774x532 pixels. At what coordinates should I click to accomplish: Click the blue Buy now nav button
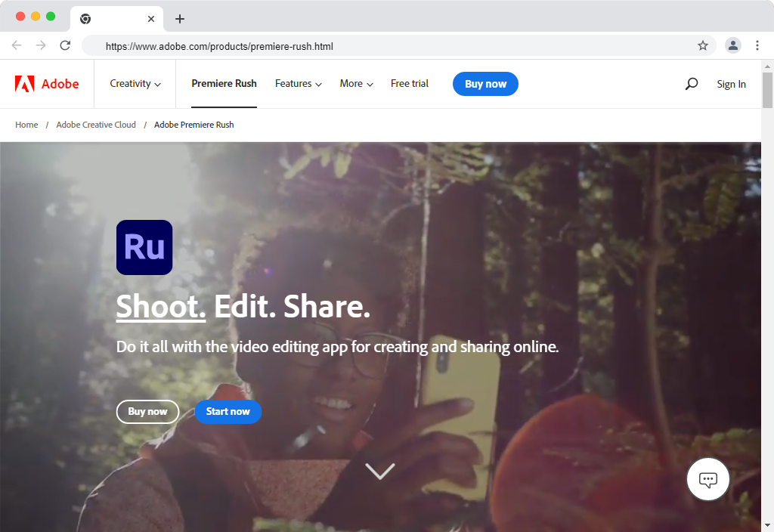click(485, 84)
